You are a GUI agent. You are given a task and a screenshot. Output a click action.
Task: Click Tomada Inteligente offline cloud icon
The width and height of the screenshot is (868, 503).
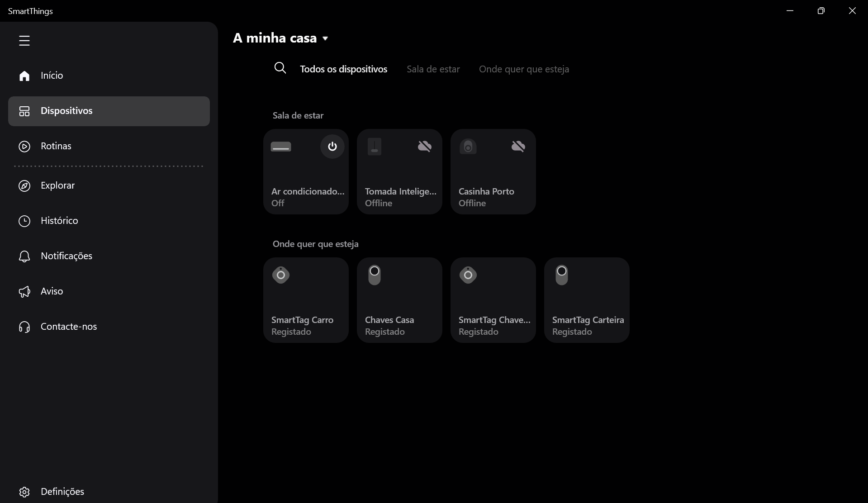(424, 147)
